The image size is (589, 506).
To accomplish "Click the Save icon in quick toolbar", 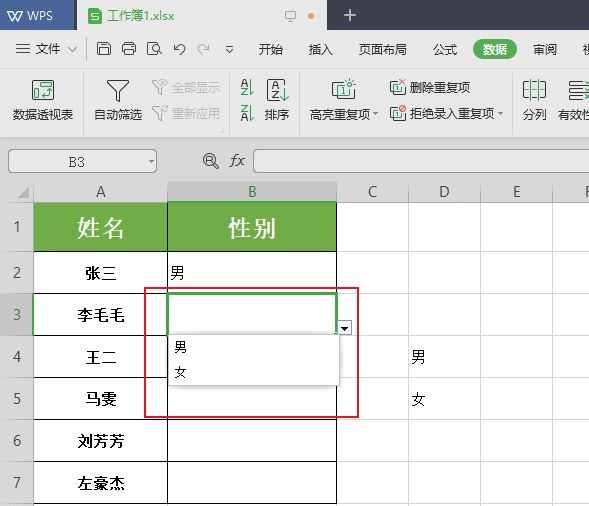I will click(x=104, y=49).
